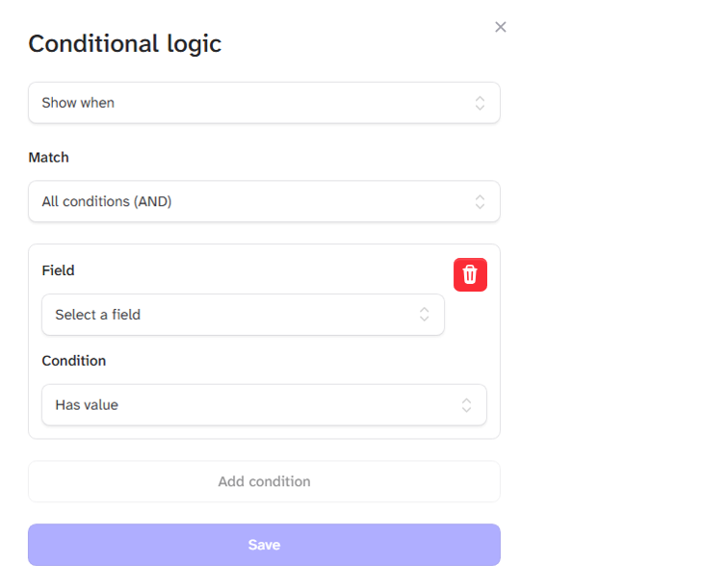The image size is (728, 588).
Task: Open the Show when dropdown
Action: coord(264,103)
